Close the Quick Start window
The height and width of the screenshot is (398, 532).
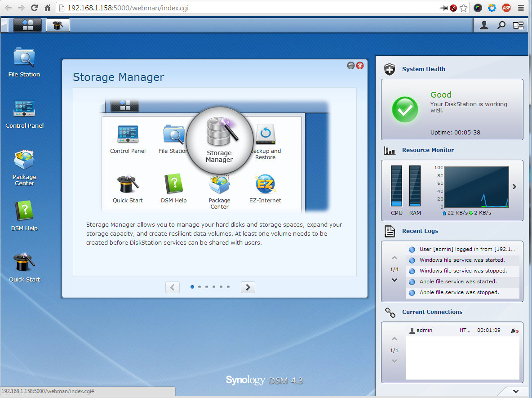[360, 66]
